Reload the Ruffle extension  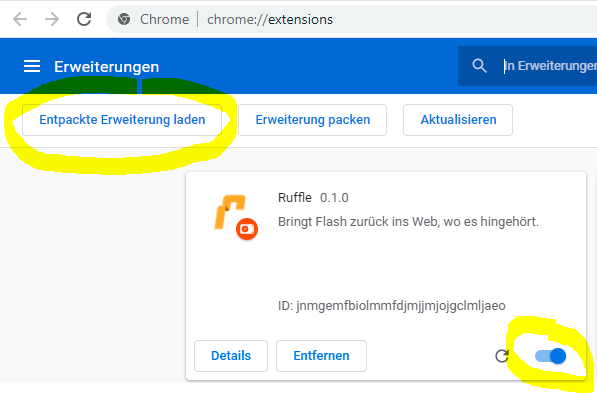[x=502, y=356]
